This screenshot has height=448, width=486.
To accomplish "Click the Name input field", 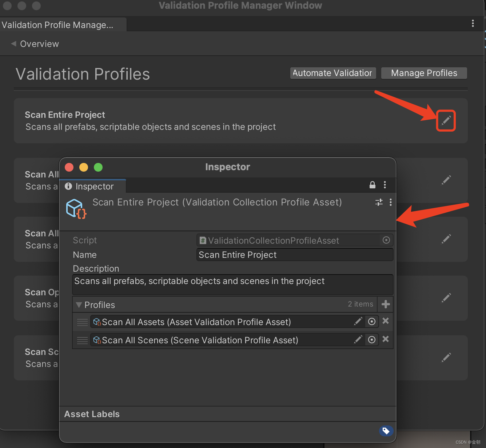I will (x=295, y=255).
